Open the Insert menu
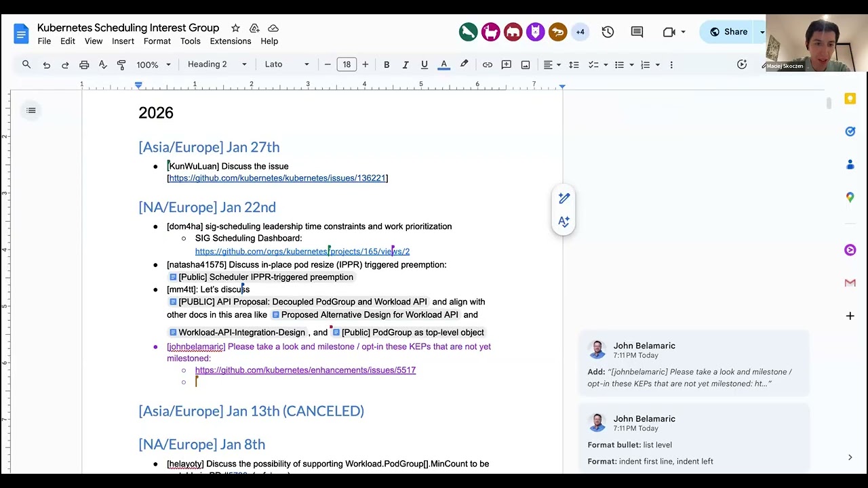 point(123,41)
